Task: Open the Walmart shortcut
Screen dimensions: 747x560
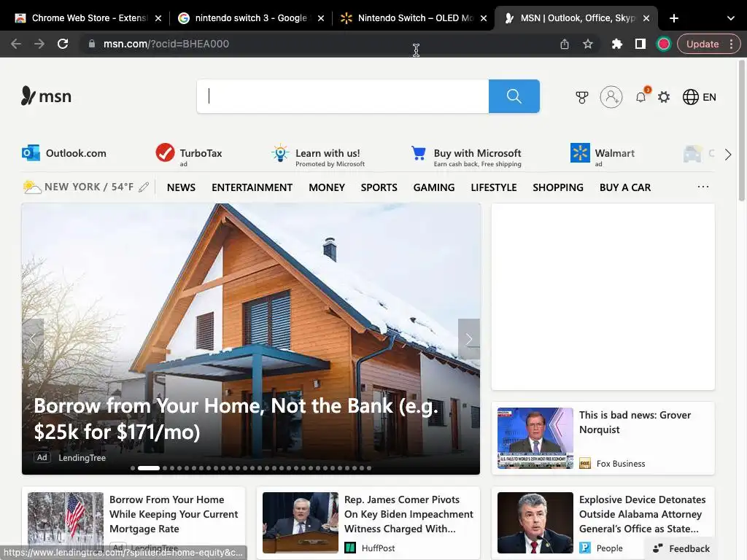Action: (x=603, y=155)
